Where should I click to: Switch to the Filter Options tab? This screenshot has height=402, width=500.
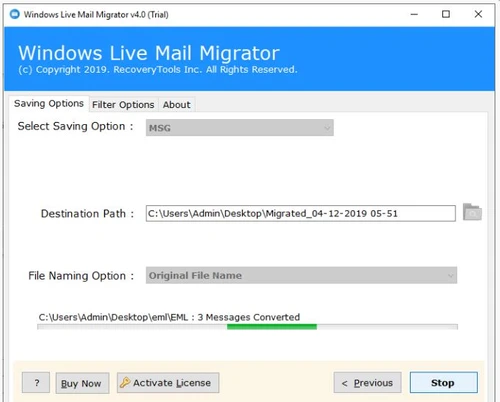click(x=123, y=105)
